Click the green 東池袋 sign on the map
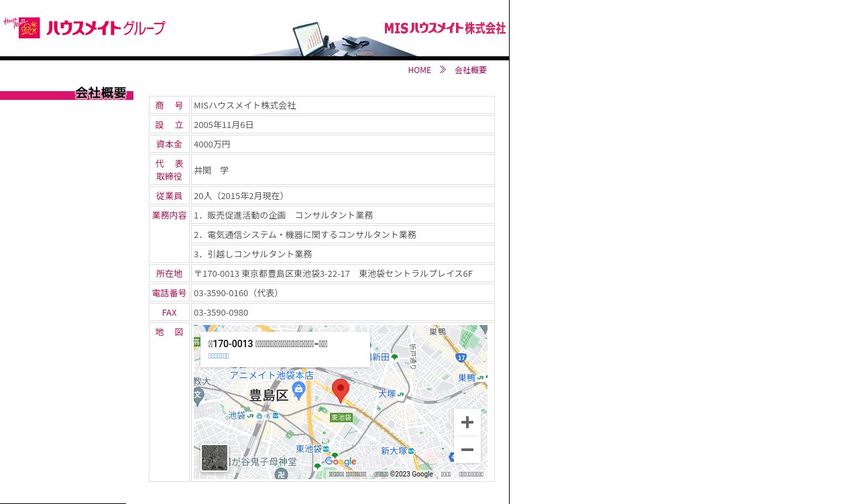This screenshot has width=861, height=504. tap(341, 418)
